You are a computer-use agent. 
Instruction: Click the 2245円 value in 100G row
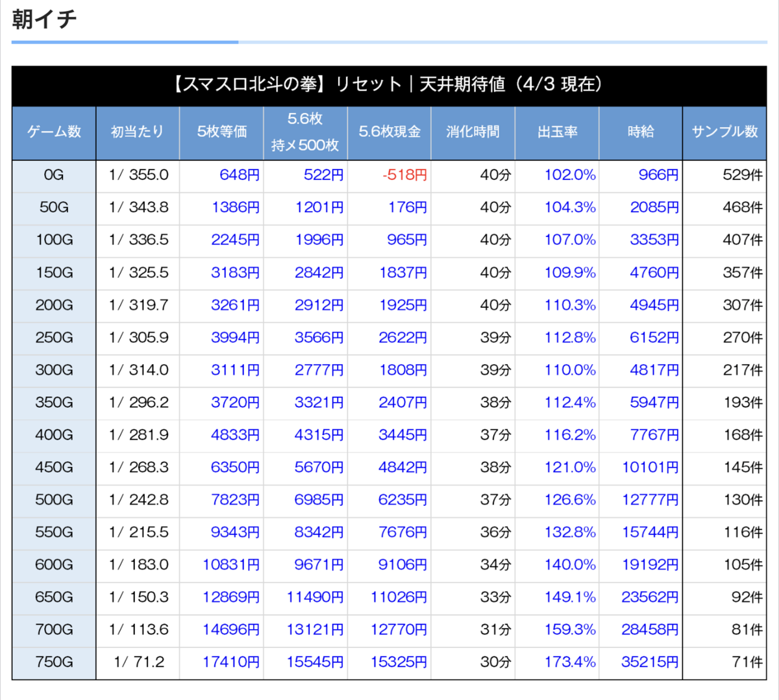point(236,240)
